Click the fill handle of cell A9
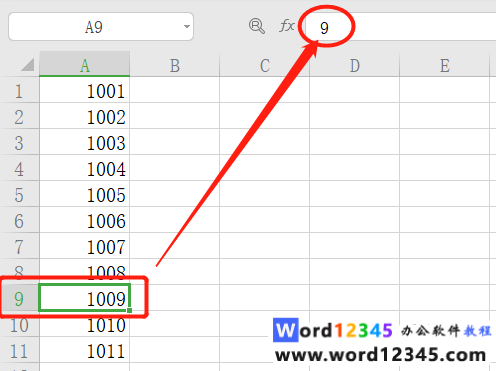This screenshot has height=371, width=496. coord(129,310)
